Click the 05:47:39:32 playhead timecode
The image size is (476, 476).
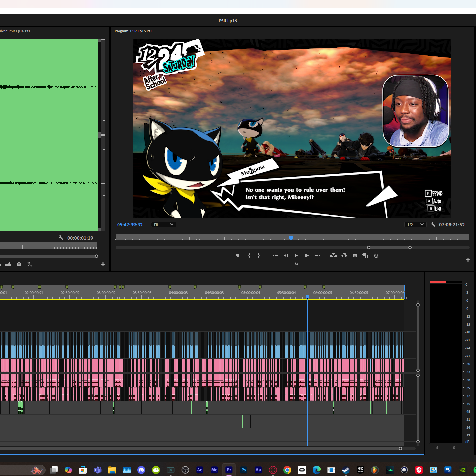click(x=130, y=225)
